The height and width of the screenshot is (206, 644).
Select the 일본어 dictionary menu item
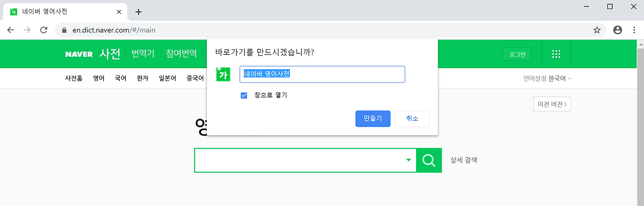(167, 79)
